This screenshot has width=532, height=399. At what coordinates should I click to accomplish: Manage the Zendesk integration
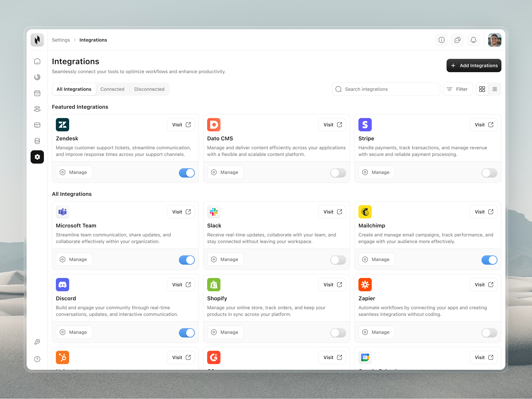(x=74, y=172)
